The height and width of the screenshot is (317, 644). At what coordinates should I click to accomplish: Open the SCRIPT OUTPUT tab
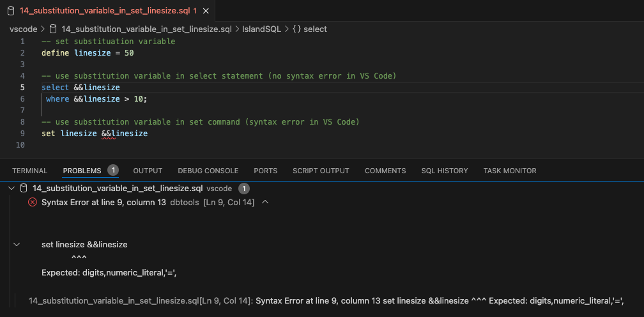321,171
